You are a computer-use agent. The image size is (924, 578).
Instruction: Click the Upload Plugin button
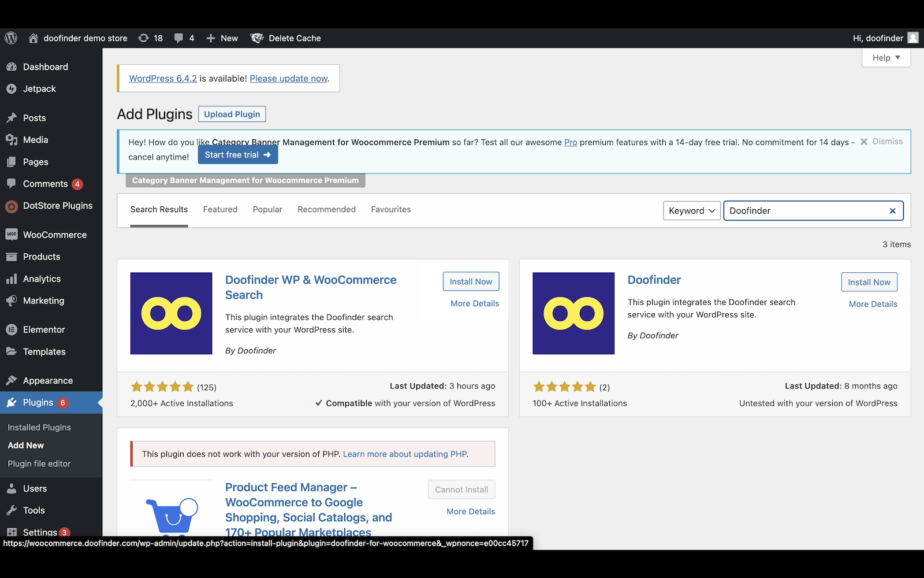232,114
